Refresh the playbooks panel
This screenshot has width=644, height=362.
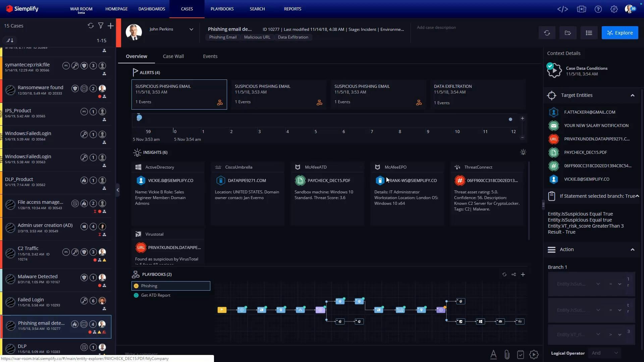tap(504, 274)
